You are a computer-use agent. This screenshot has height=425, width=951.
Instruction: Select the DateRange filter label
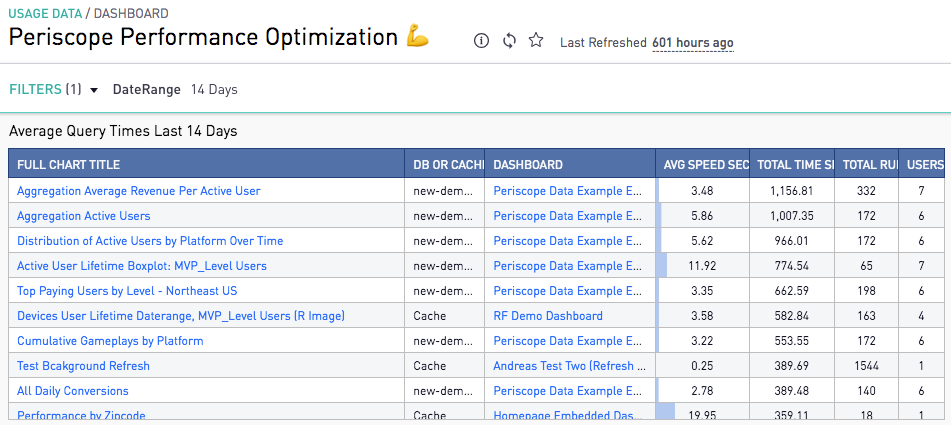coord(147,90)
